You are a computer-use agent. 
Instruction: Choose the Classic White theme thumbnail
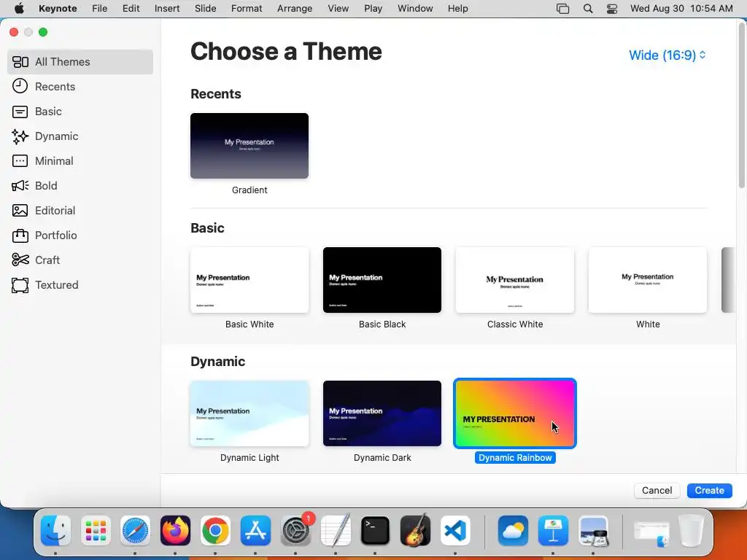click(x=515, y=280)
